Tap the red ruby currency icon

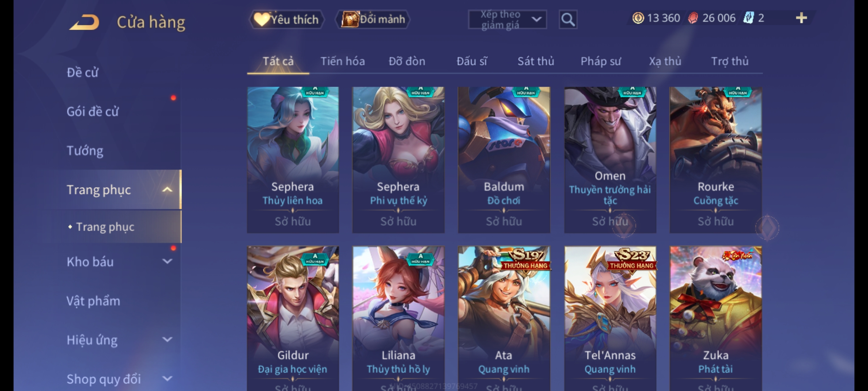point(693,18)
